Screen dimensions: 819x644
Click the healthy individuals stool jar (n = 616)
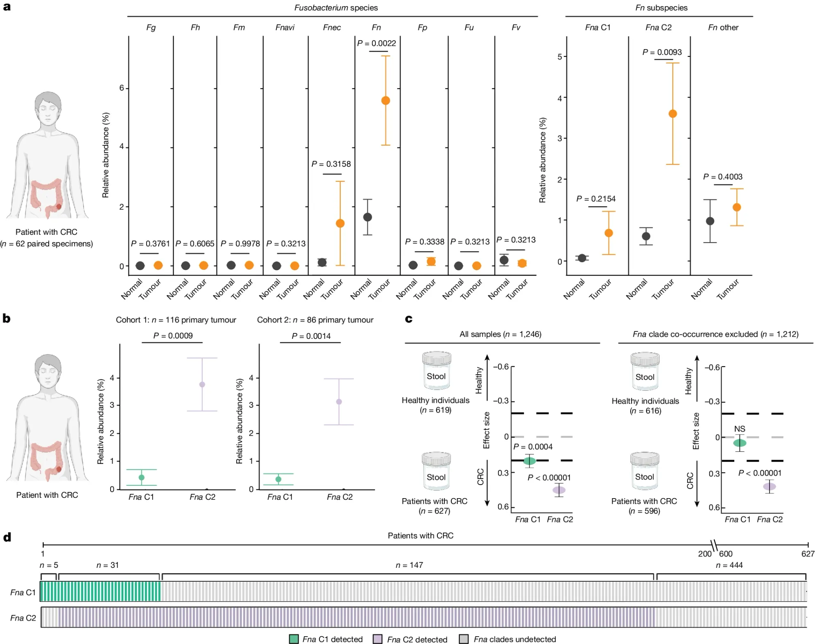coord(645,371)
